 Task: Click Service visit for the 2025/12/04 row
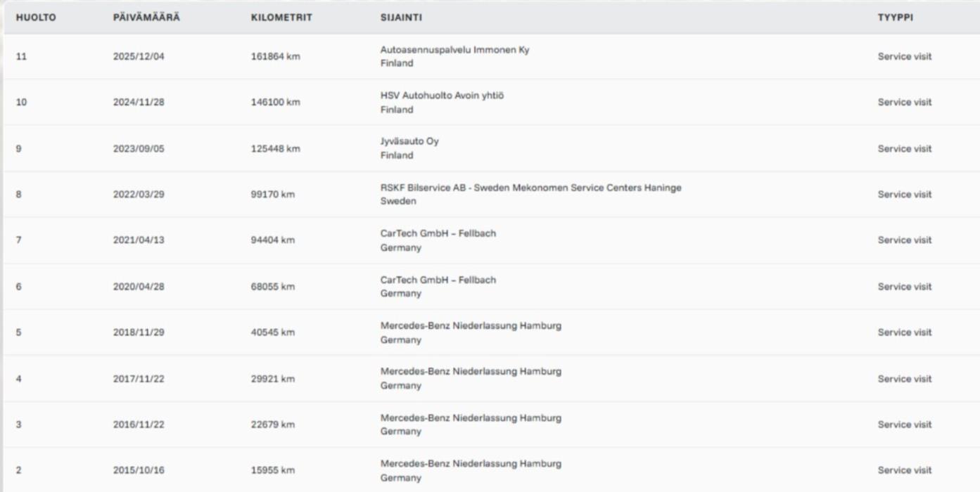pyautogui.click(x=904, y=57)
